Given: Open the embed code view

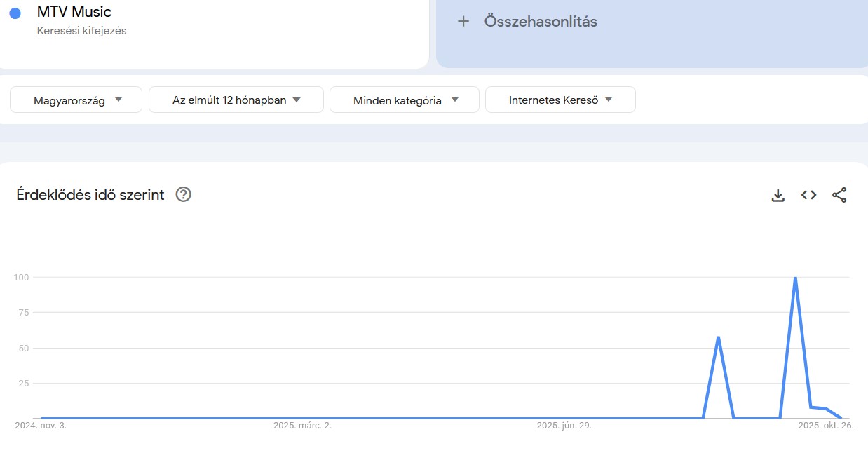Looking at the screenshot, I should tap(808, 195).
